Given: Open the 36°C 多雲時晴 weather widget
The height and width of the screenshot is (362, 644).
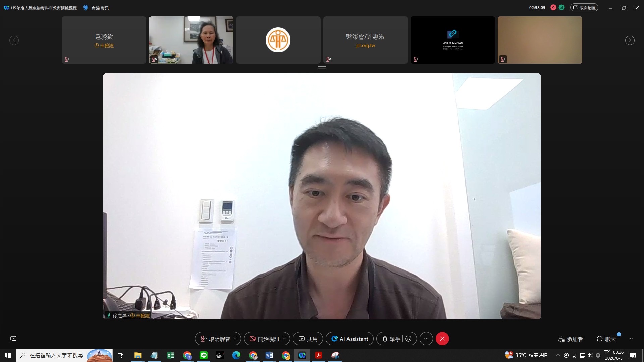Looking at the screenshot, I should [x=526, y=355].
